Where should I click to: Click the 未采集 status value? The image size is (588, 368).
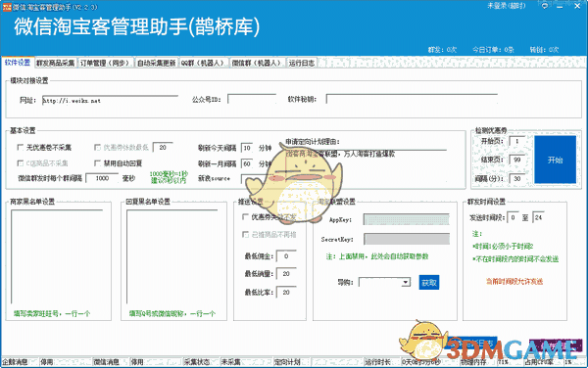pos(230,362)
